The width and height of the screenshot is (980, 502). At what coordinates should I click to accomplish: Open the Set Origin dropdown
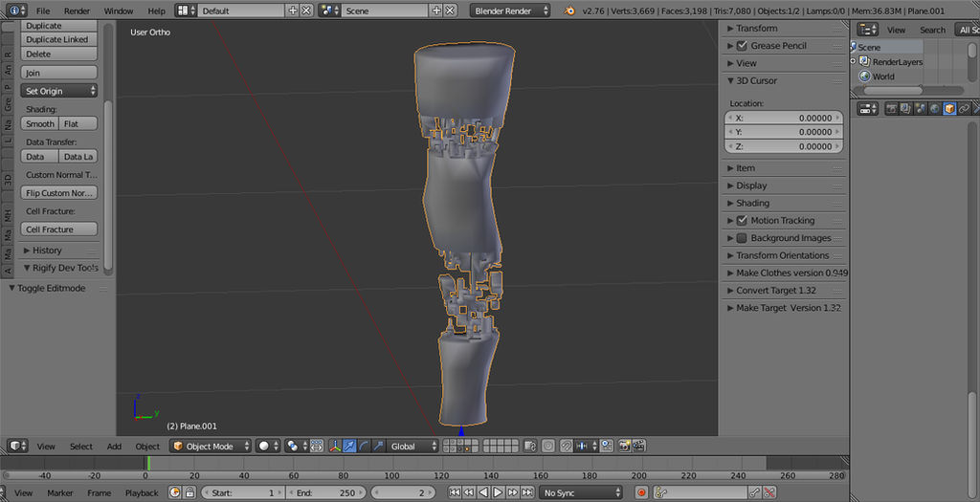59,91
